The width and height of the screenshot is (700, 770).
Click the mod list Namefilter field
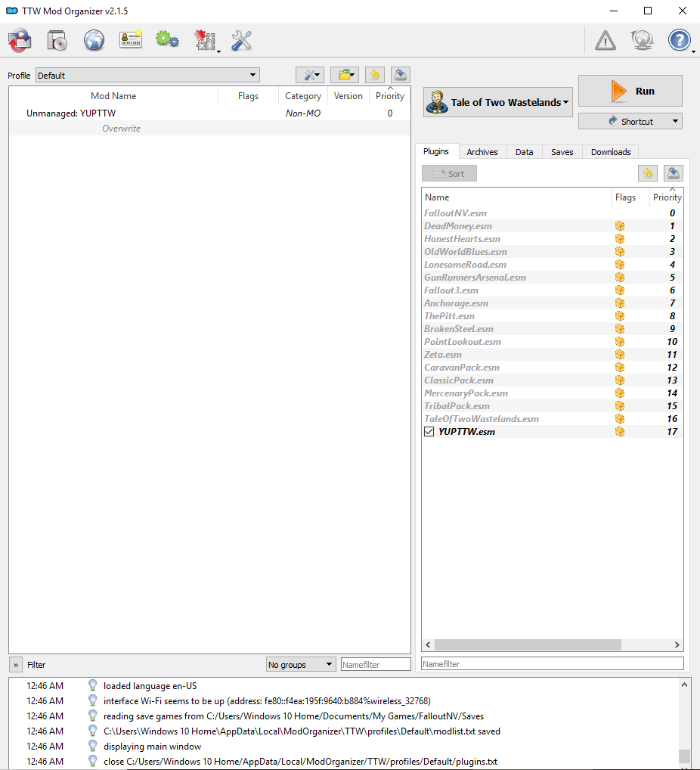[x=376, y=664]
